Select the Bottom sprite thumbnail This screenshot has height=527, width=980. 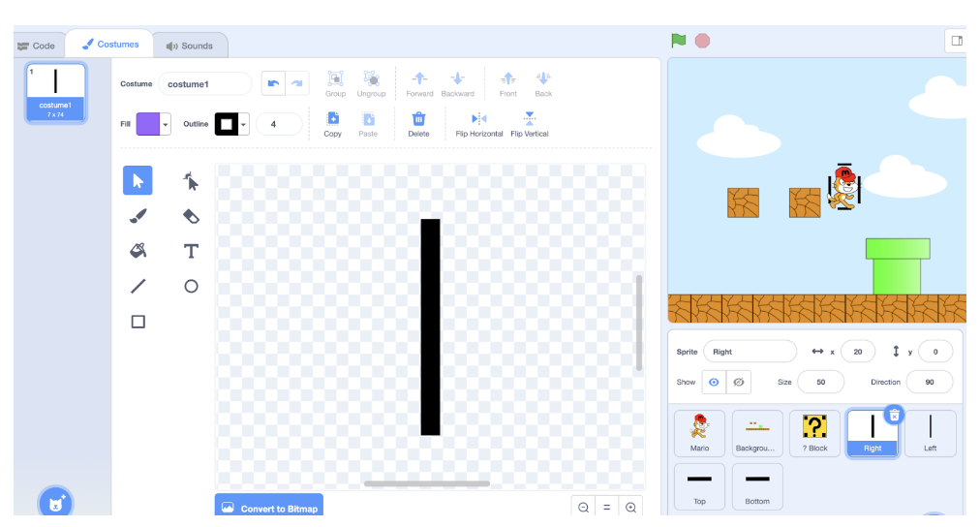(x=757, y=487)
